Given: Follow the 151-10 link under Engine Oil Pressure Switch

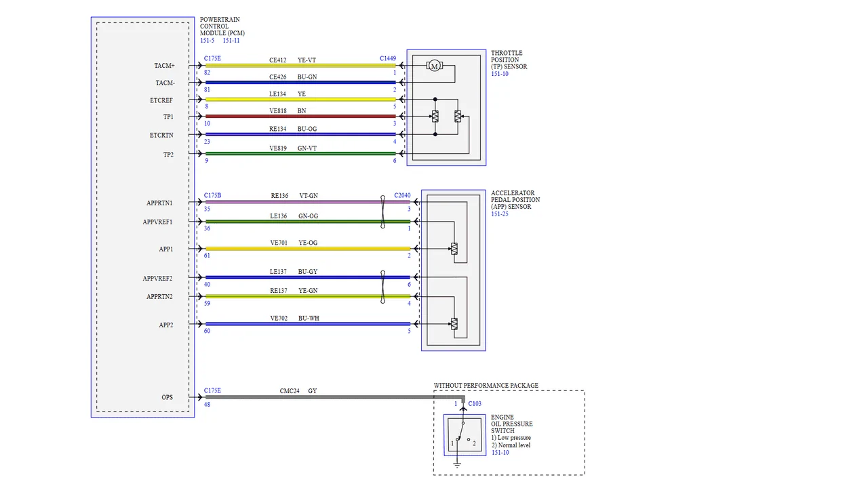Looking at the screenshot, I should tap(500, 453).
